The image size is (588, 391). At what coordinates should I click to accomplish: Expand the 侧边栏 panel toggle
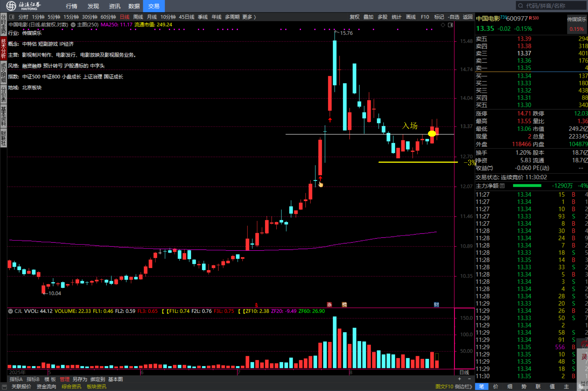coord(464,386)
